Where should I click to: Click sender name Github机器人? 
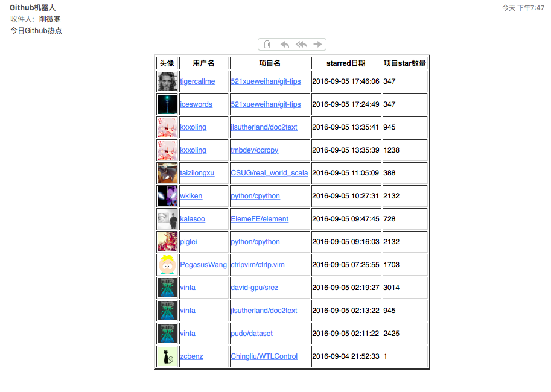[x=33, y=8]
